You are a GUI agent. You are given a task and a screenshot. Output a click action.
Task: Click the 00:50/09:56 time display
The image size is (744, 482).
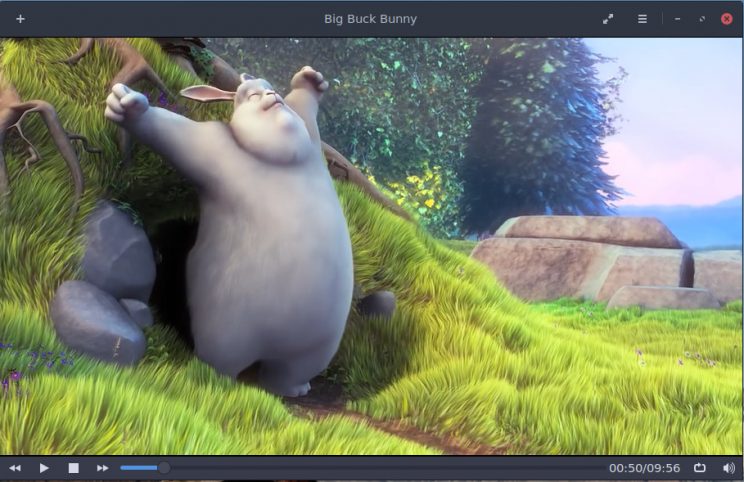(644, 468)
